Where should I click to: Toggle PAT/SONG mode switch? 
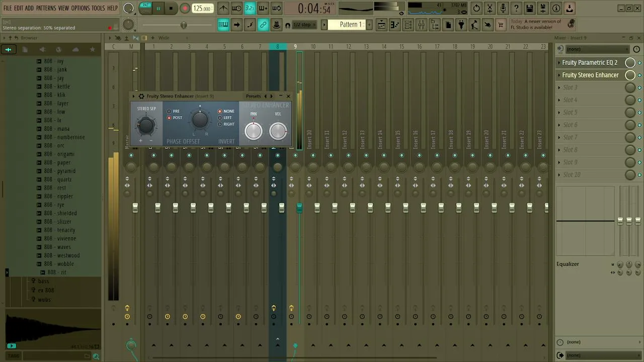click(145, 8)
